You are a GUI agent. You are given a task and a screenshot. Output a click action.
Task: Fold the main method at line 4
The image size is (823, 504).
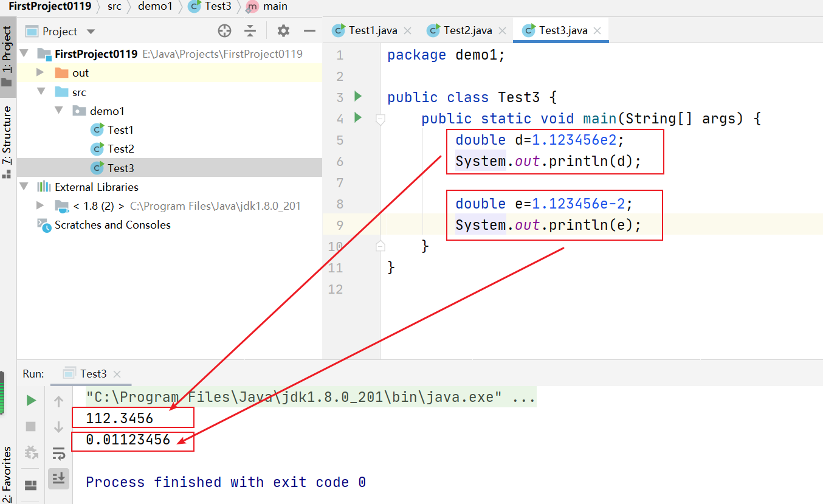click(x=381, y=119)
